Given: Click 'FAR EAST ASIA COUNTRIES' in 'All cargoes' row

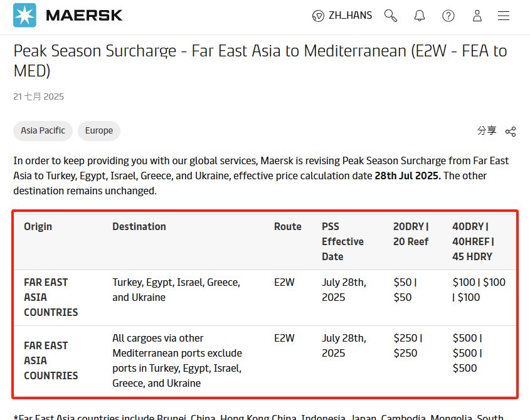Looking at the screenshot, I should pos(51,360).
